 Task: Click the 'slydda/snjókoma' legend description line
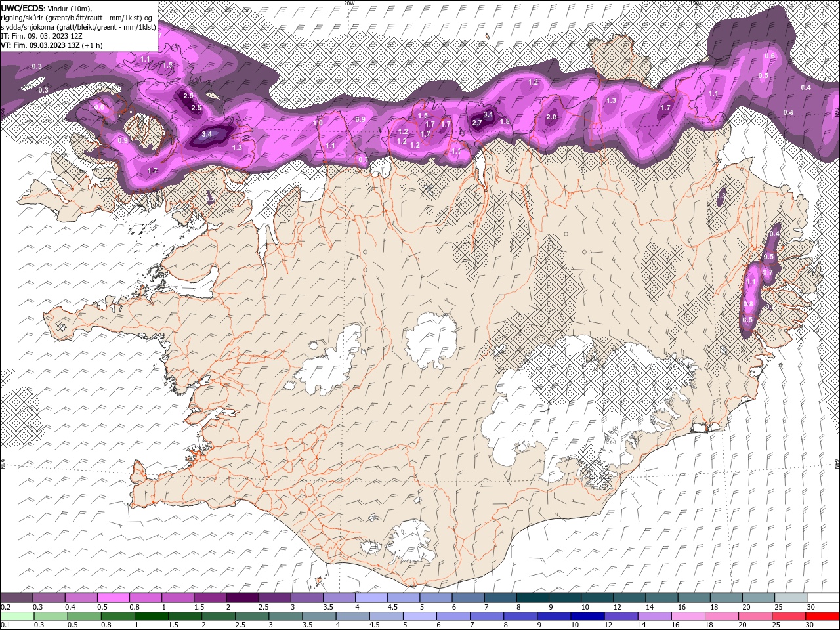click(x=78, y=27)
